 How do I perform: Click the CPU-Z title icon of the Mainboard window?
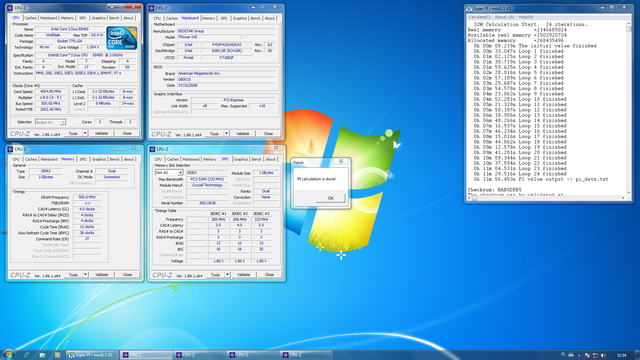151,8
